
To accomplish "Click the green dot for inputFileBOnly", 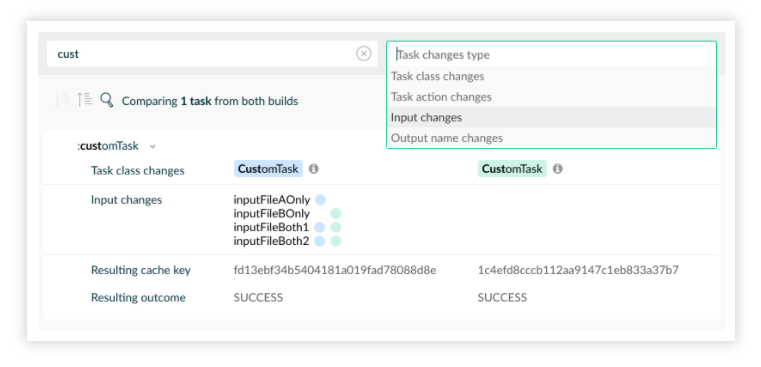I will (x=336, y=214).
